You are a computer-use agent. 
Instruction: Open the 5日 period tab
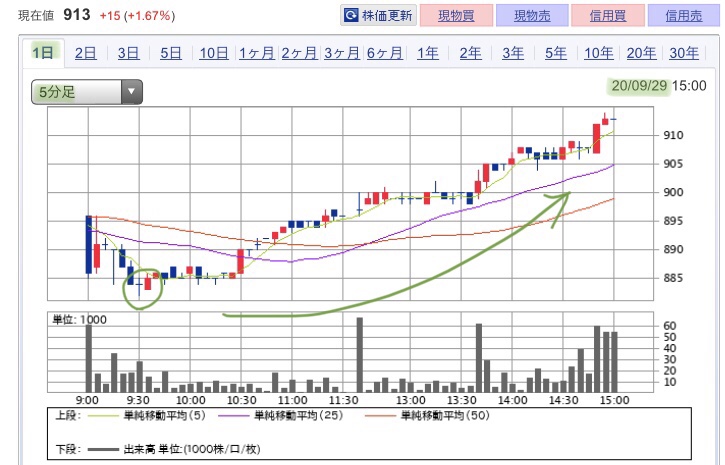point(171,53)
